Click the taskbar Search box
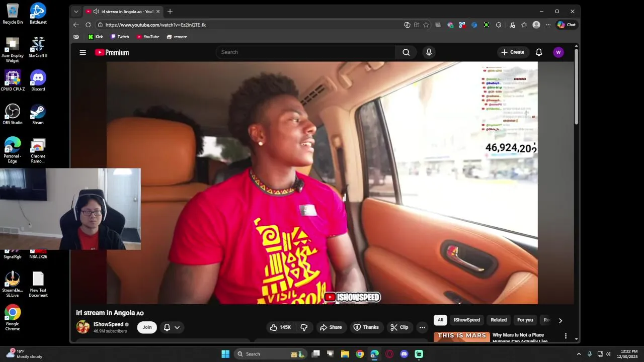This screenshot has height=362, width=644. 270,354
